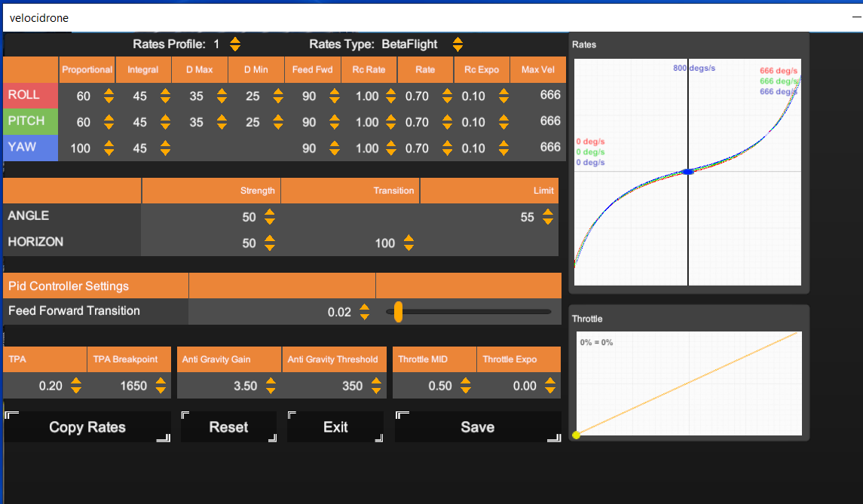
Task: Click the Feed Forward Transition slider handle
Action: [398, 311]
